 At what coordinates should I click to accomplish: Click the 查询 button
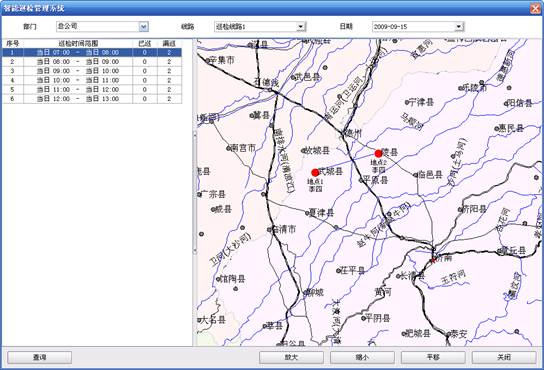tap(40, 357)
